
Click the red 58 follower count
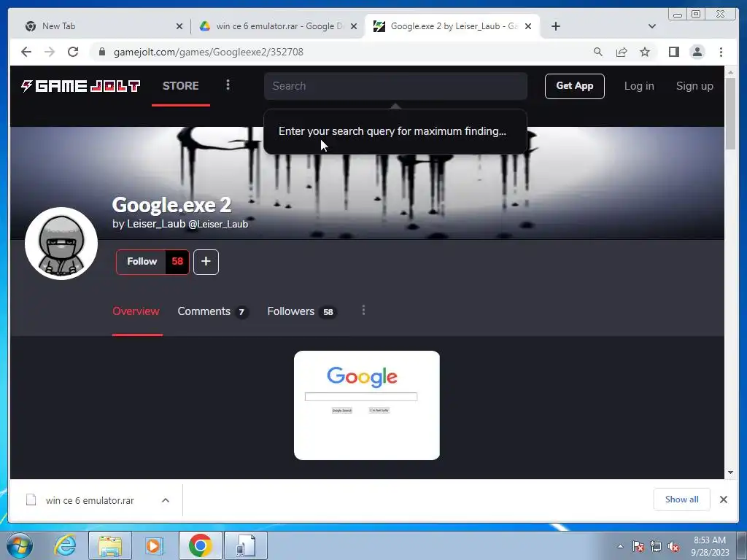coord(177,262)
